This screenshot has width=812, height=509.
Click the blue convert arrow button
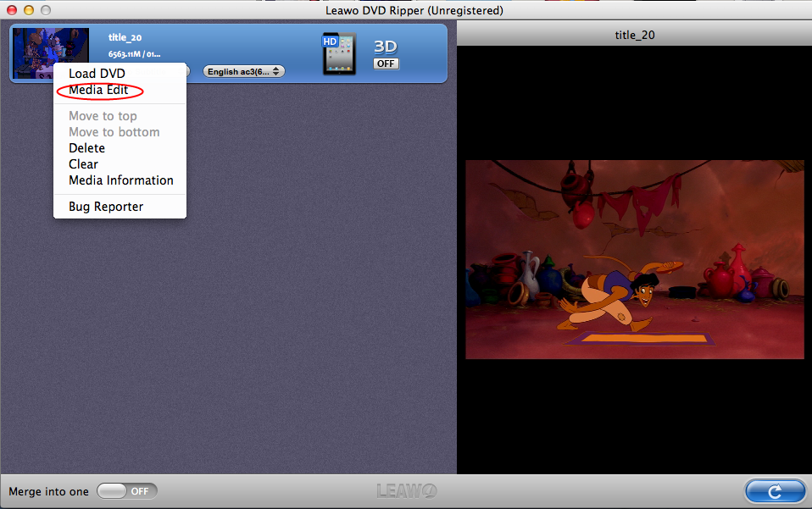(775, 491)
